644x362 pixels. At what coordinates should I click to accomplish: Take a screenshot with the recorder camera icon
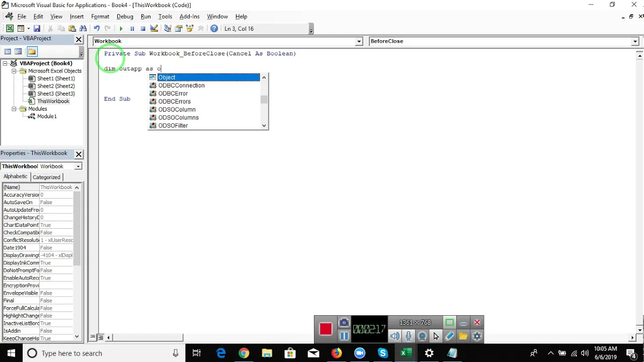pos(344,323)
